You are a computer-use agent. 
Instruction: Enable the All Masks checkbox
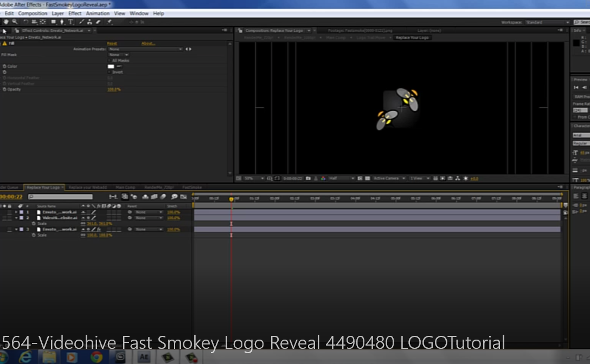point(110,61)
